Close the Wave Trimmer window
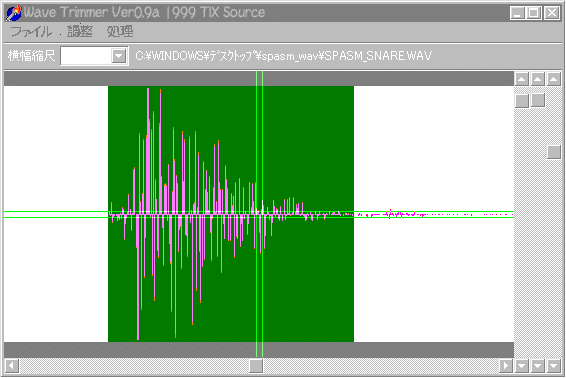566x378 pixels. (552, 13)
